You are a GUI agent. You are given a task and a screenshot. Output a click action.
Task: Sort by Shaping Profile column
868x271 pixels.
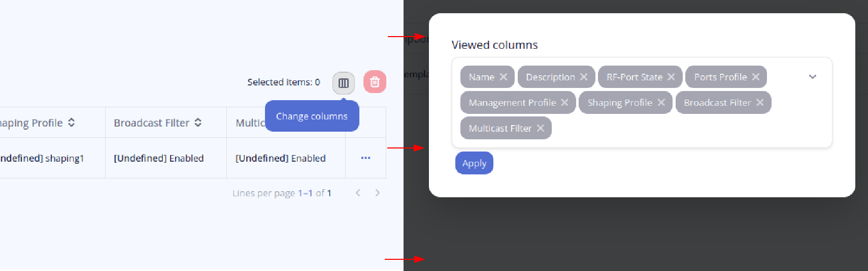pos(72,123)
